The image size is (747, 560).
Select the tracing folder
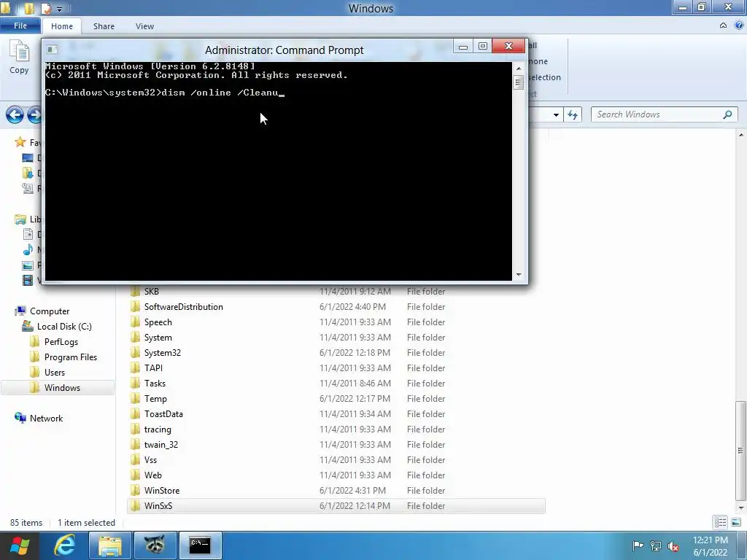point(336,429)
